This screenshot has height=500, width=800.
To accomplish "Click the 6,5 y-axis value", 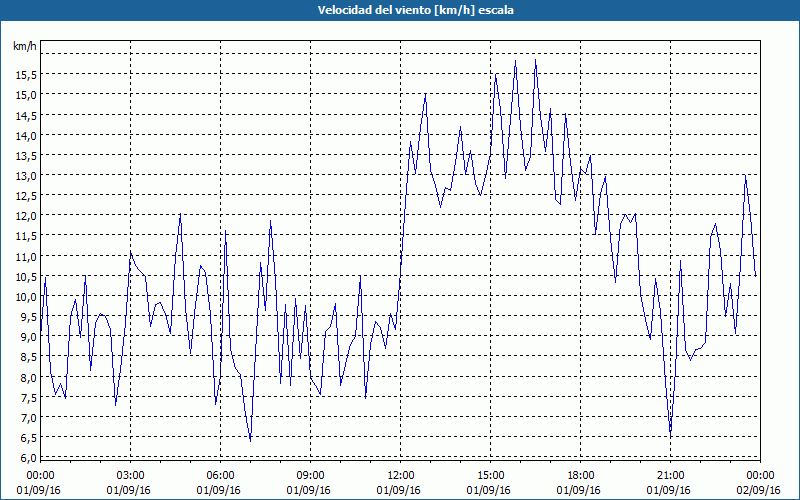I will point(29,438).
